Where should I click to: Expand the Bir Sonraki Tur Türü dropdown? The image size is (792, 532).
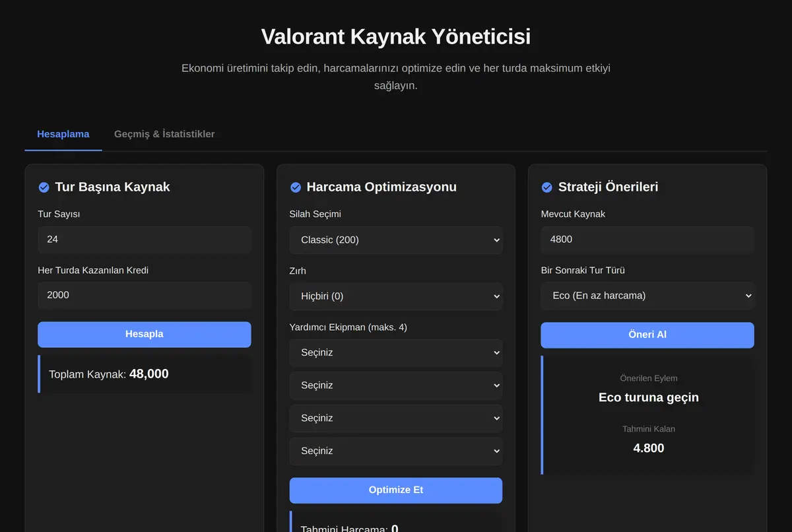[x=647, y=296]
